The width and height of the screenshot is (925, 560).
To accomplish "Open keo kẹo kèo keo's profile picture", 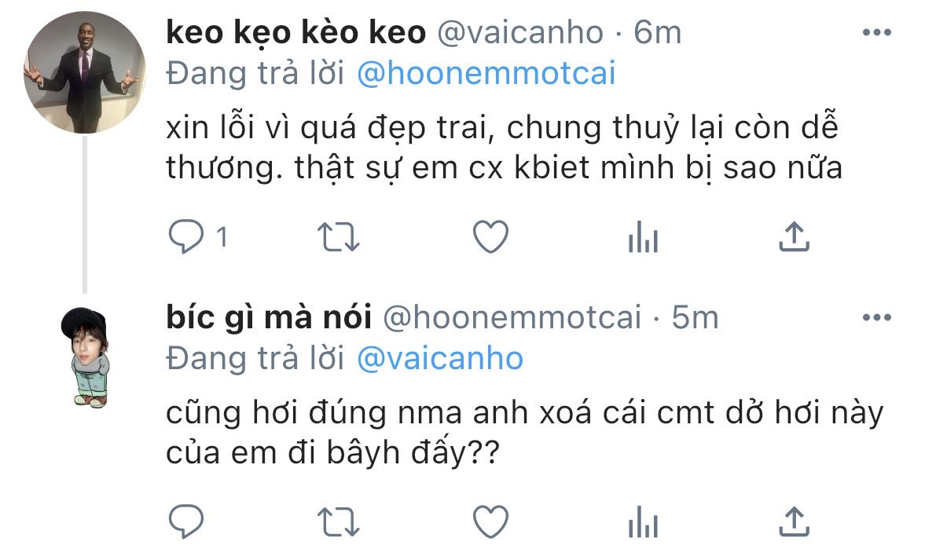I will [x=84, y=72].
